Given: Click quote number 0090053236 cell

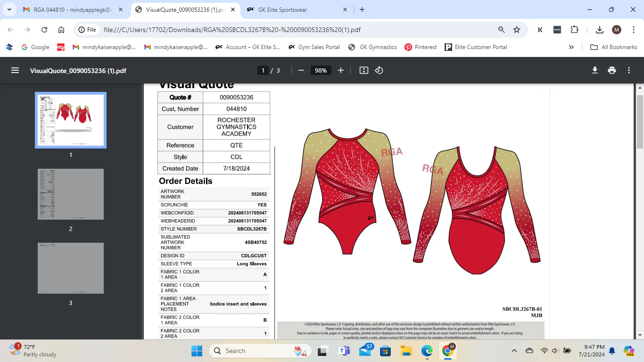Looking at the screenshot, I should coord(236,98).
